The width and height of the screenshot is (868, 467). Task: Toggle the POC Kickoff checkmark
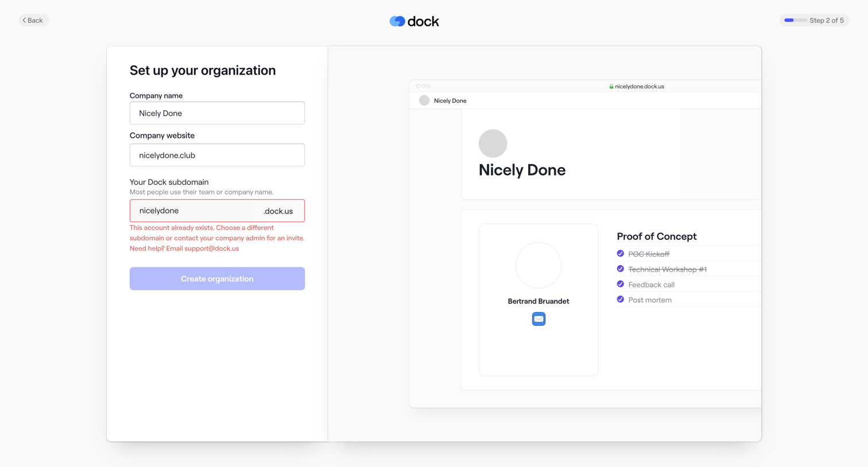tap(621, 254)
